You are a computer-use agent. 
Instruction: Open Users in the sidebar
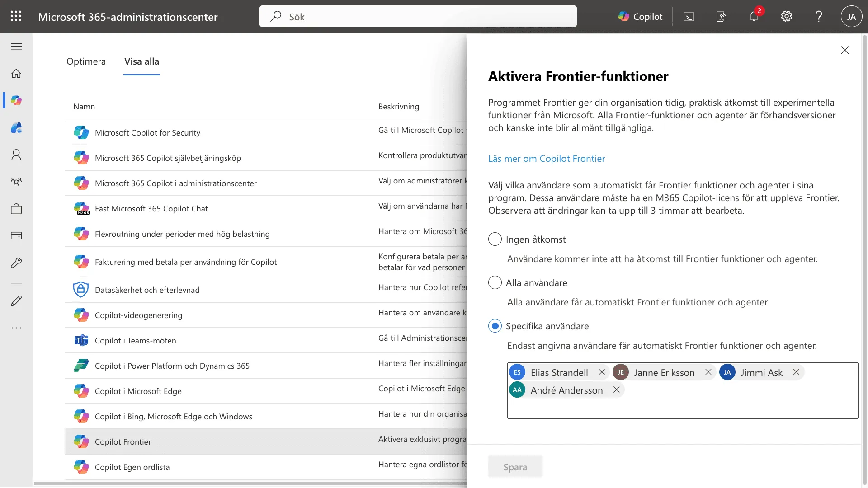[x=16, y=155]
